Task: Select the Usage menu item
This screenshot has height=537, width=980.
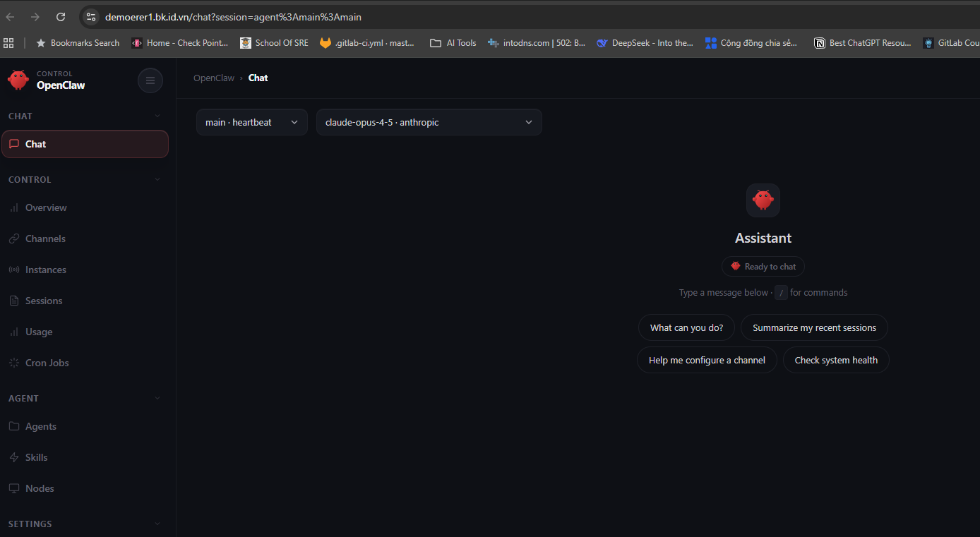Action: click(39, 332)
